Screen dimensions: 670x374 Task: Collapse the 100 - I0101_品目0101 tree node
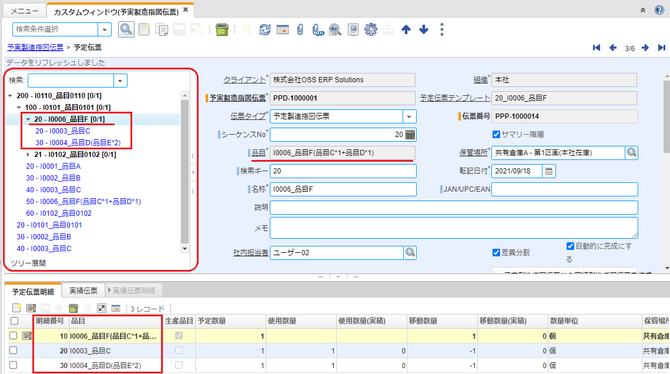click(19, 107)
